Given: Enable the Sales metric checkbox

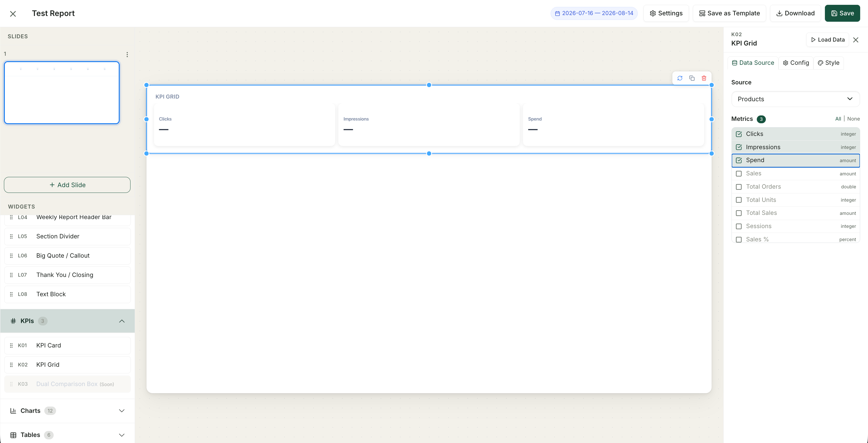Looking at the screenshot, I should 739,174.
